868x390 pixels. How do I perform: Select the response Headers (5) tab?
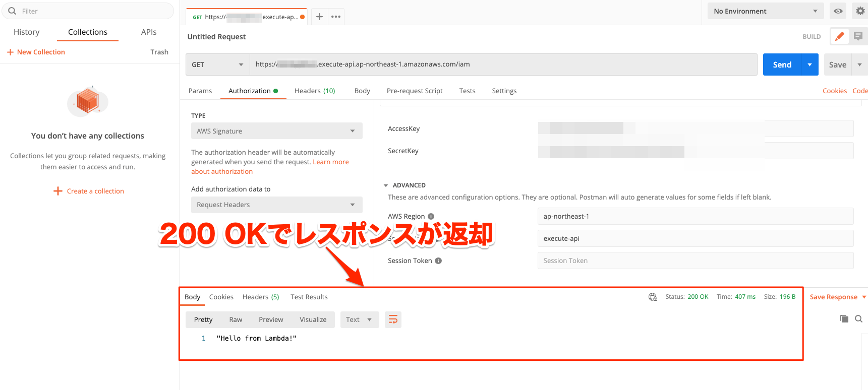click(261, 297)
